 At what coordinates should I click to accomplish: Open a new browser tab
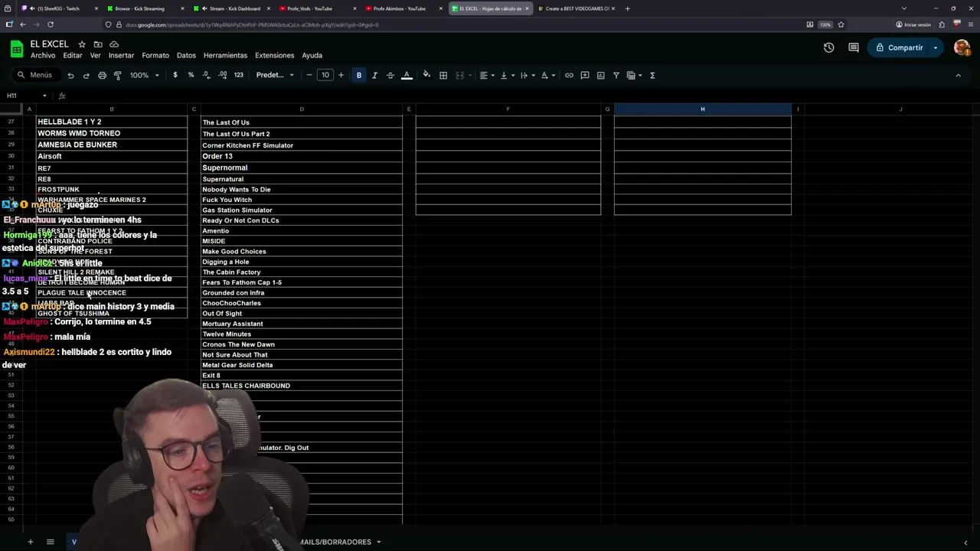tap(627, 8)
